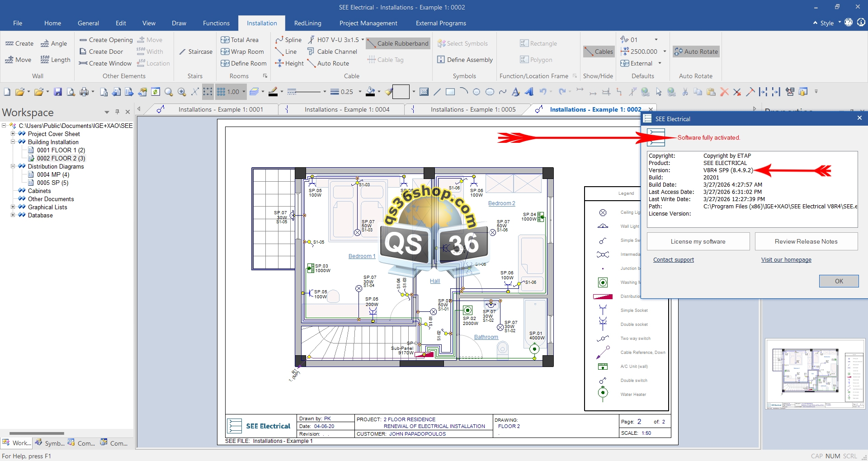Toggle Auto Rotate option
This screenshot has height=461, width=868.
(696, 52)
